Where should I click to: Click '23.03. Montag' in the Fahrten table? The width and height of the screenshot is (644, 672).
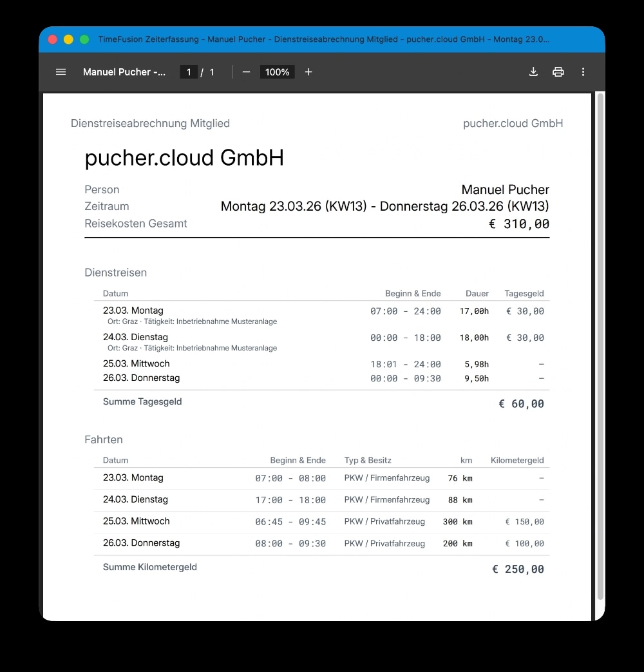[133, 477]
